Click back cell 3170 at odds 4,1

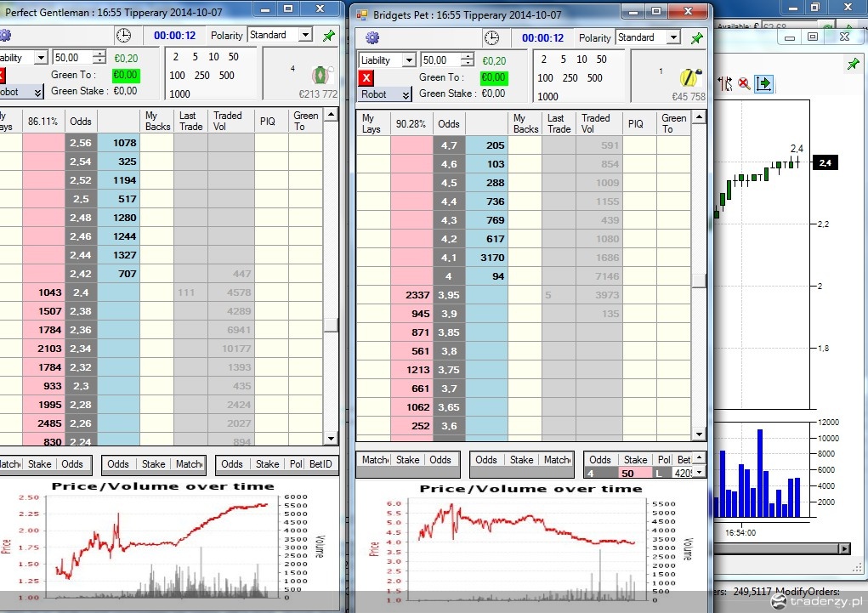(486, 258)
